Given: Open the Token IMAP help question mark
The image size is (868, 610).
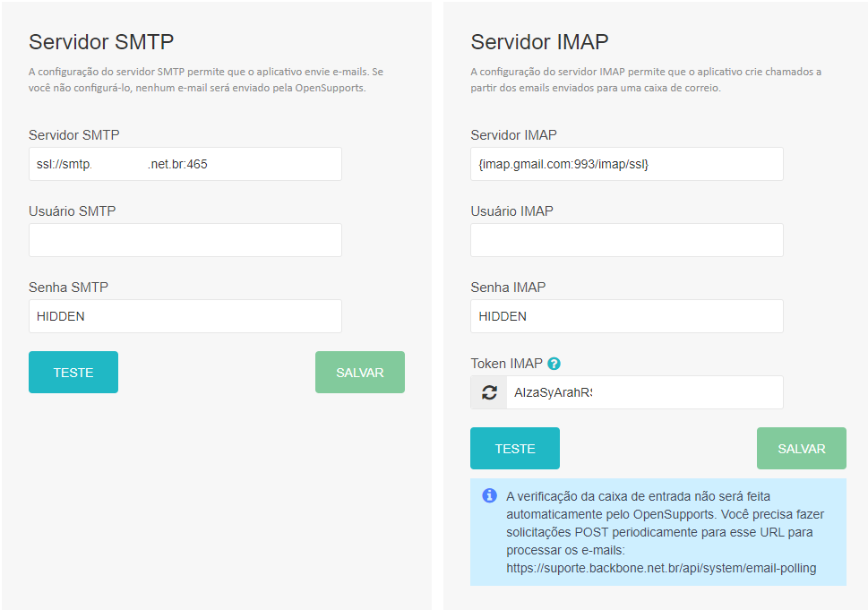Looking at the screenshot, I should (x=554, y=364).
